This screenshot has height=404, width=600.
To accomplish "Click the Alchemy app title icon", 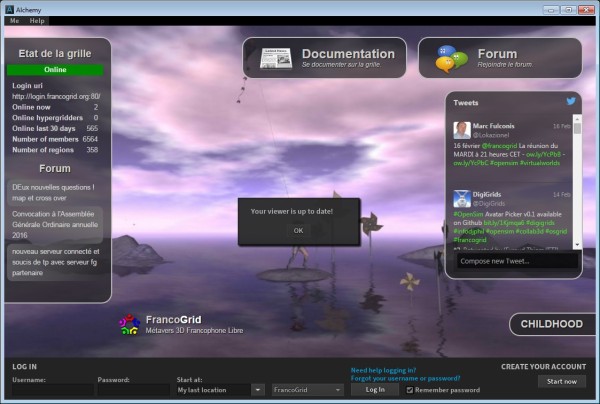I will coord(10,9).
